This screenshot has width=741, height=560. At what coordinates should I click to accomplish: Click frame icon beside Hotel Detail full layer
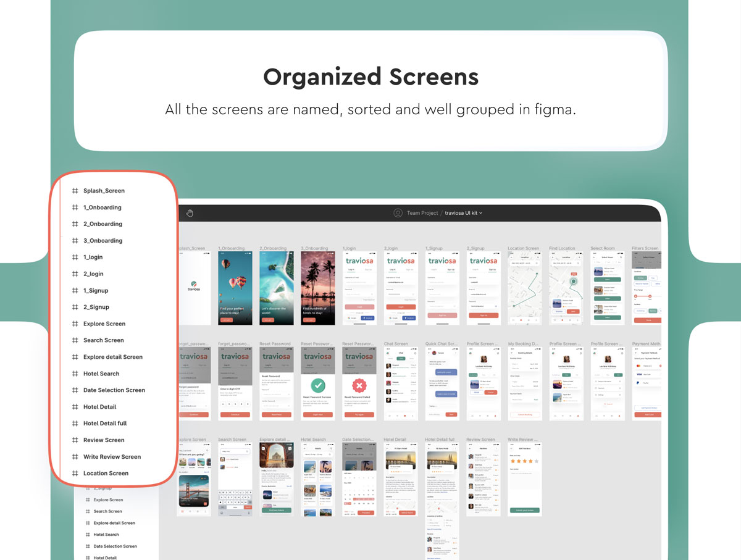pos(75,424)
